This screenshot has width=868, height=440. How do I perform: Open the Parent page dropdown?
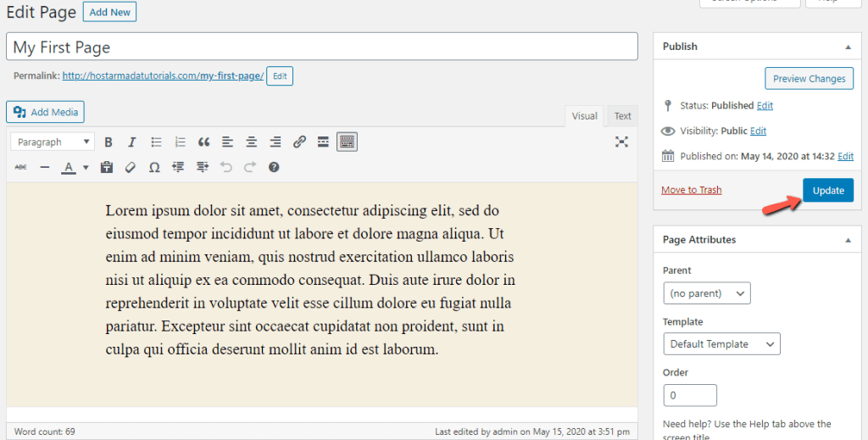(x=707, y=293)
